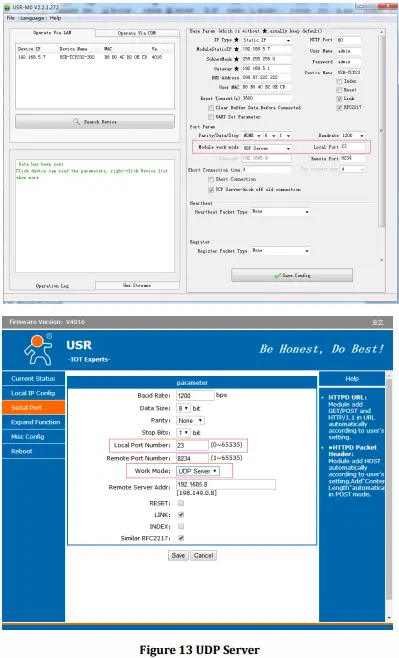Click the ModuleStaticIP input field
Viewport: 399px width, 658px height.
(266, 50)
